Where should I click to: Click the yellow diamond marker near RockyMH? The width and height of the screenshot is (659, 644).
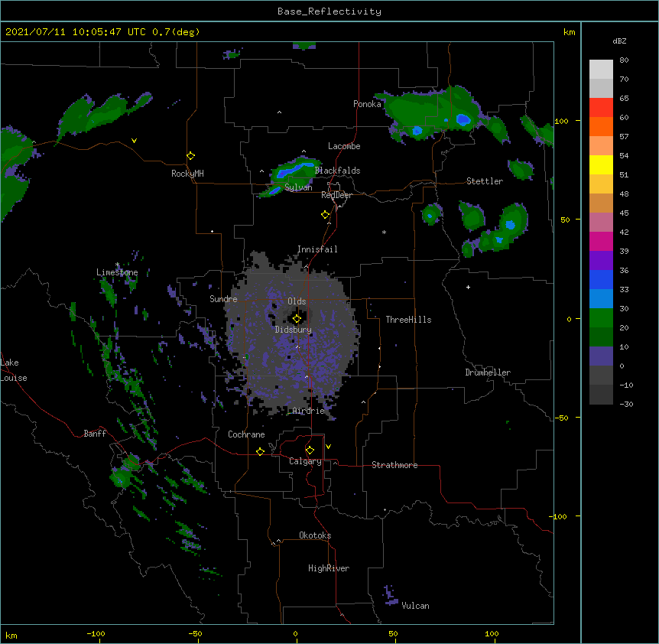pyautogui.click(x=191, y=156)
